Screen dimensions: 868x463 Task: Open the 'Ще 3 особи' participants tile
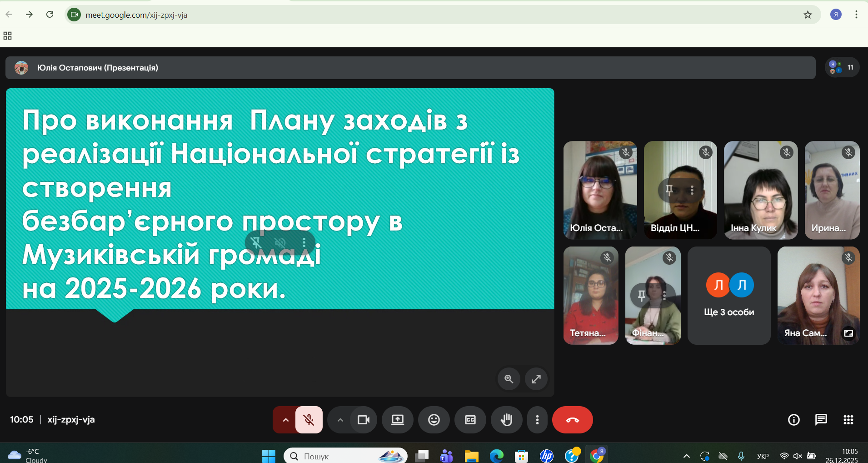[728, 296]
